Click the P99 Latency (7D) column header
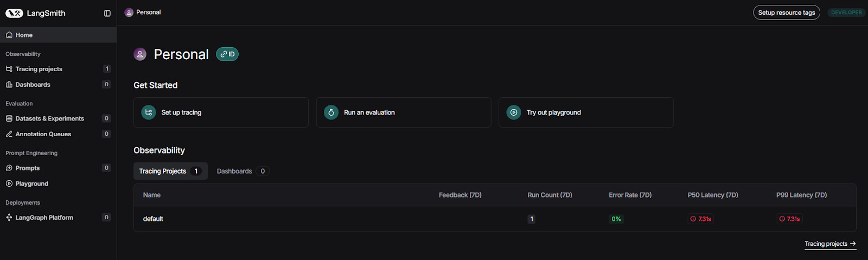 pyautogui.click(x=801, y=195)
